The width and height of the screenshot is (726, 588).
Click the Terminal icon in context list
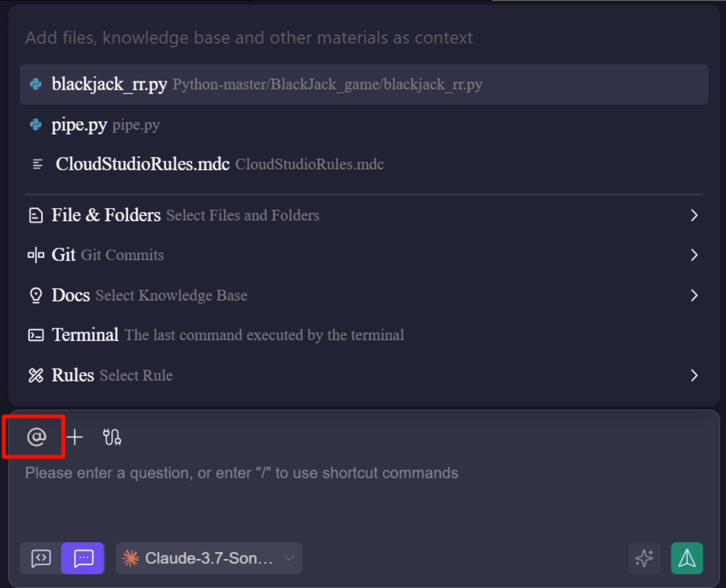click(x=36, y=335)
